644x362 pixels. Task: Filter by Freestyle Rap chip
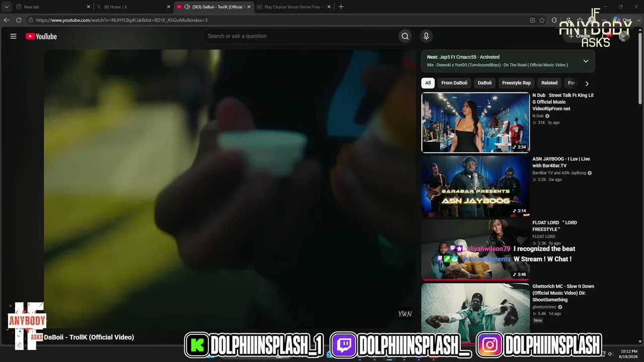(x=516, y=83)
